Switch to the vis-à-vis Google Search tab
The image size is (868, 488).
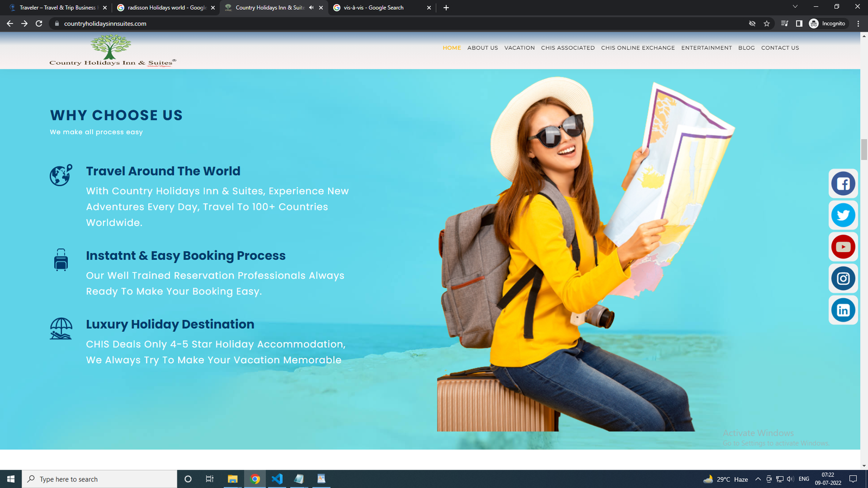(380, 8)
